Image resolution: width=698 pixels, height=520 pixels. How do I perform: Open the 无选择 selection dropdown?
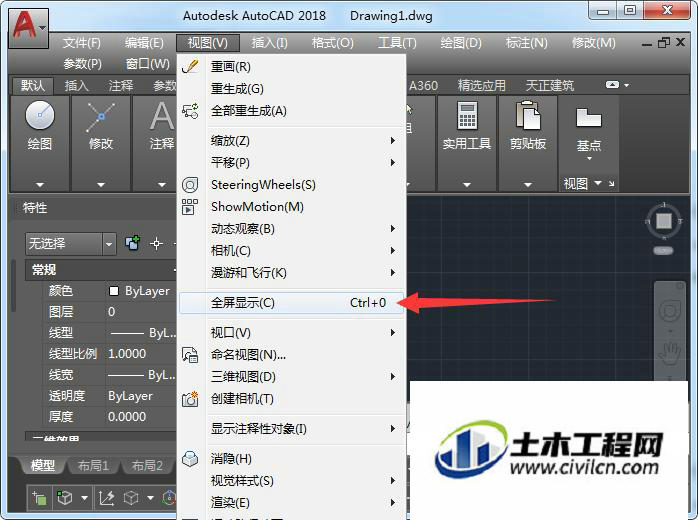(x=109, y=244)
